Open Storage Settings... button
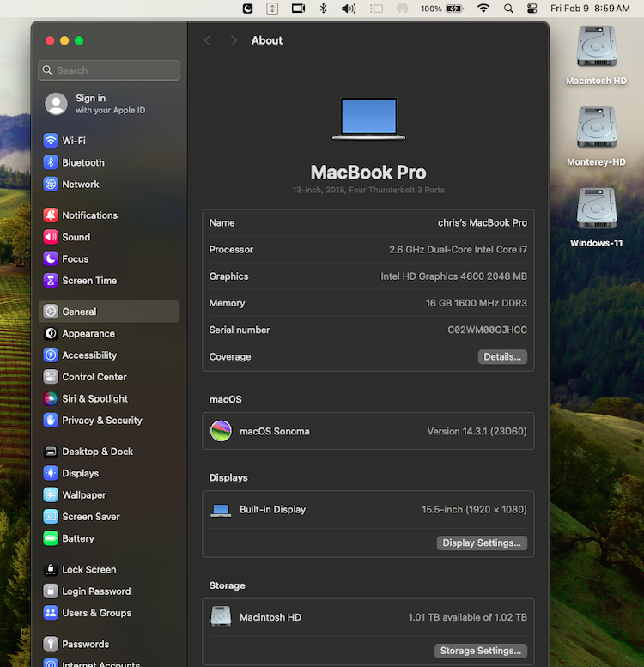This screenshot has height=667, width=644. click(x=481, y=651)
